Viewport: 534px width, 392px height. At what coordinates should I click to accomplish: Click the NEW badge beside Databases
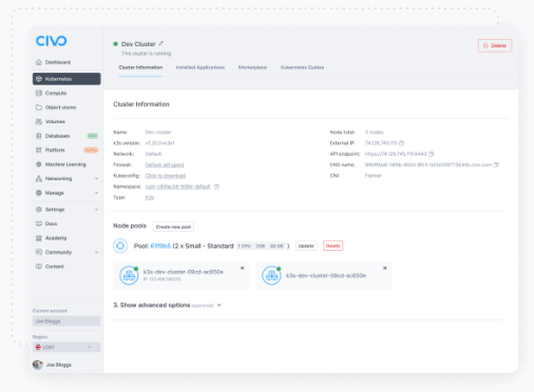coord(92,136)
